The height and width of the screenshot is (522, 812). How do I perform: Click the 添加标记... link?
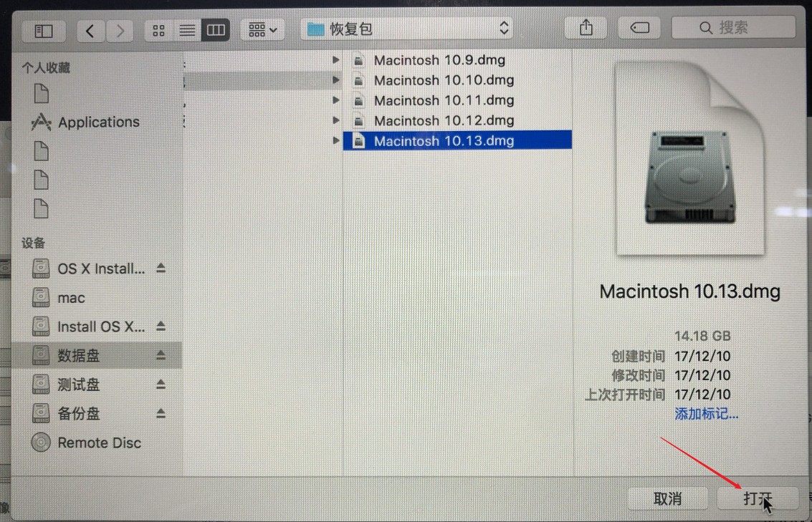click(706, 414)
